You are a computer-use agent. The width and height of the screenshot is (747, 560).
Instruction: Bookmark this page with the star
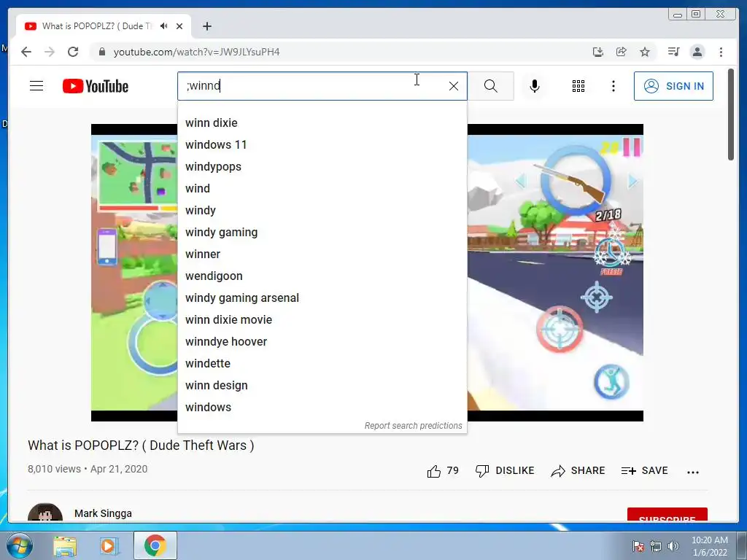[x=645, y=52]
